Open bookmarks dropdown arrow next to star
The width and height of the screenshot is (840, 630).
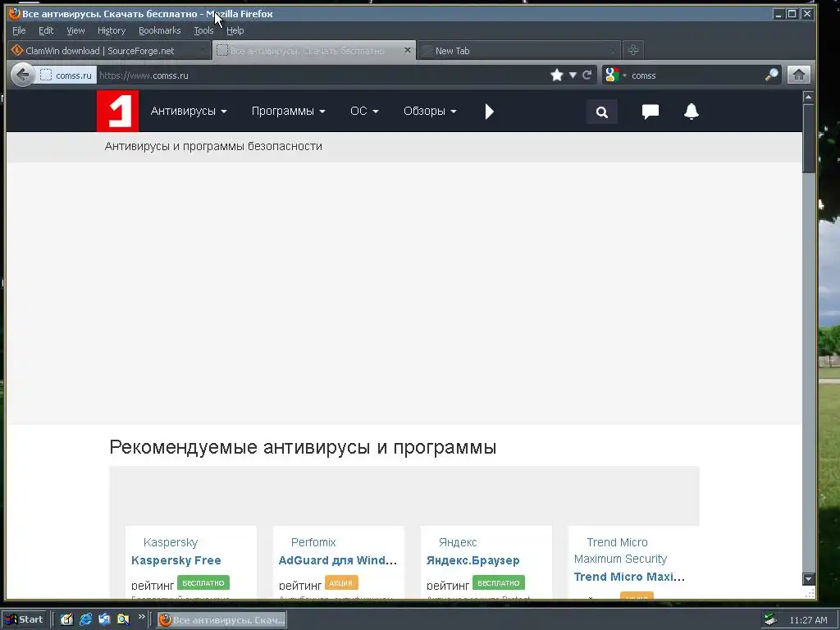(x=573, y=75)
